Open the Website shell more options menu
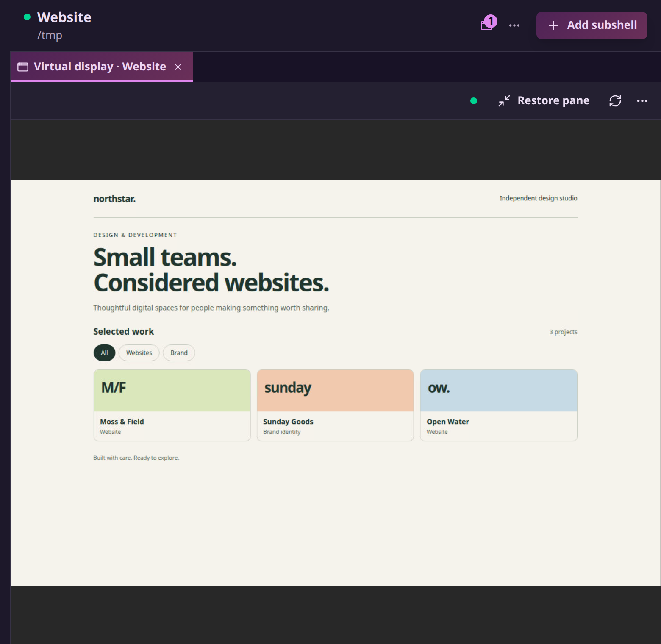The height and width of the screenshot is (644, 661). click(514, 25)
